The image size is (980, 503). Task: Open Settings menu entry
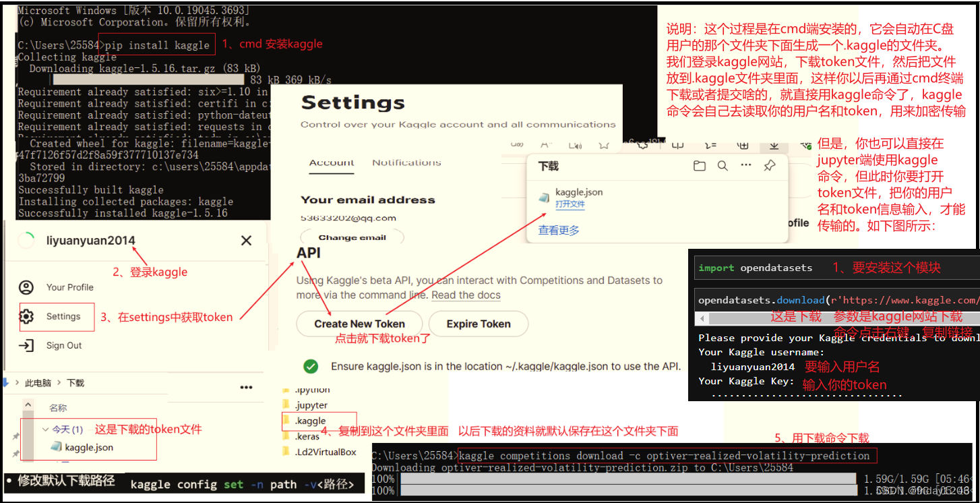[x=63, y=316]
